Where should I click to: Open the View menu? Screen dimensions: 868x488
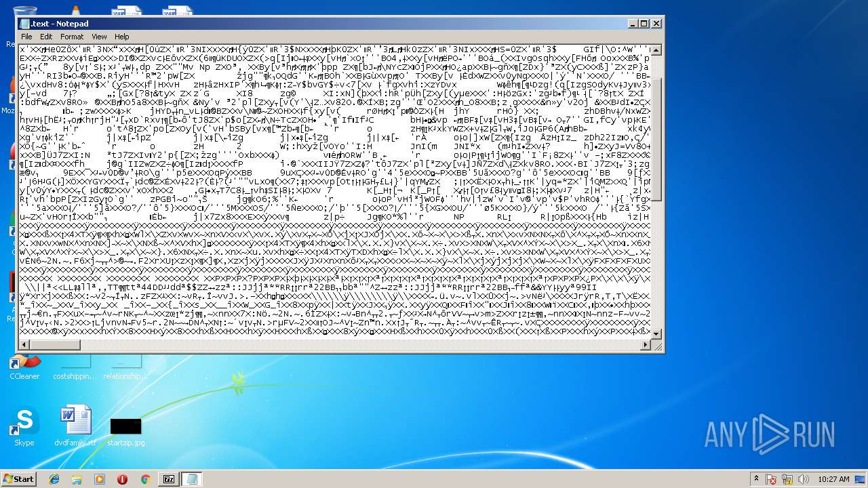click(99, 37)
